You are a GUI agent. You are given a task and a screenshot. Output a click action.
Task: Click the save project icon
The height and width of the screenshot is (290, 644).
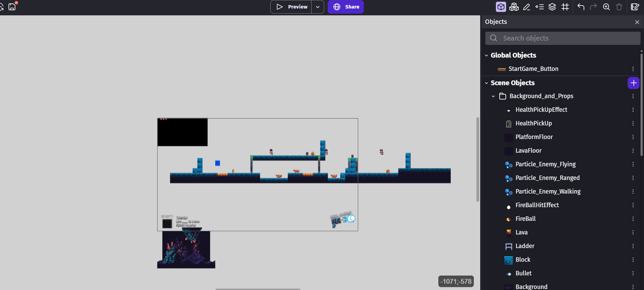(12, 6)
